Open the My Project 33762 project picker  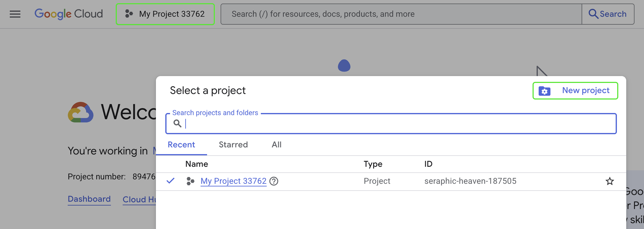(165, 14)
